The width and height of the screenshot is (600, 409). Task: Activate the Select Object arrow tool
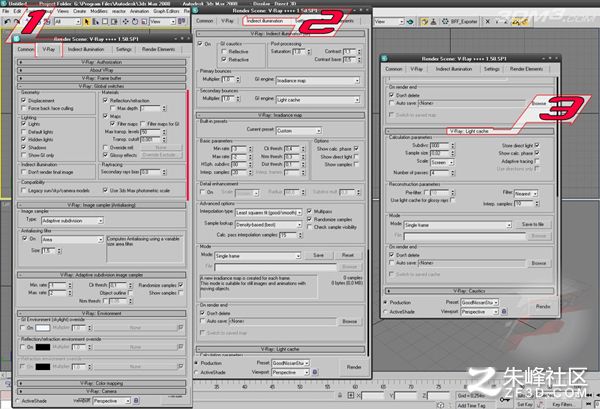[x=87, y=22]
